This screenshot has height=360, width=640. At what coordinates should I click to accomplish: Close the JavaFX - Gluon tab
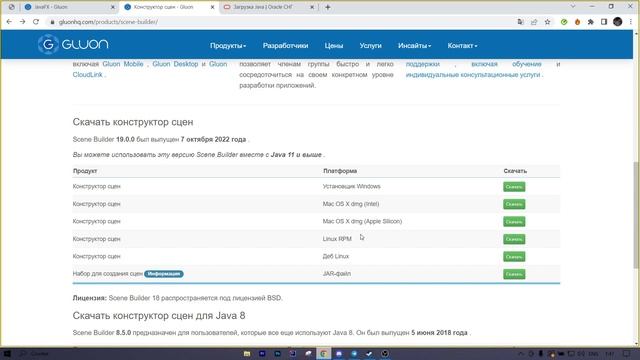113,7
